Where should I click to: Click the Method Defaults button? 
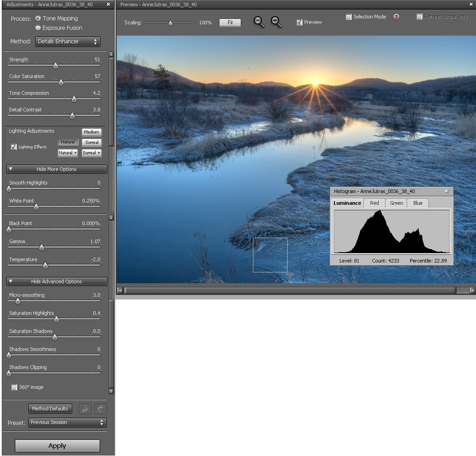[50, 409]
